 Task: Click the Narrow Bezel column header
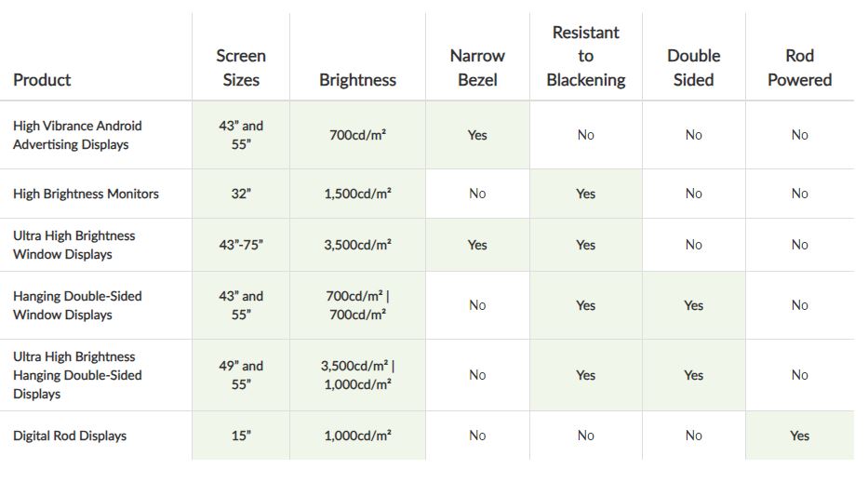pyautogui.click(x=477, y=68)
